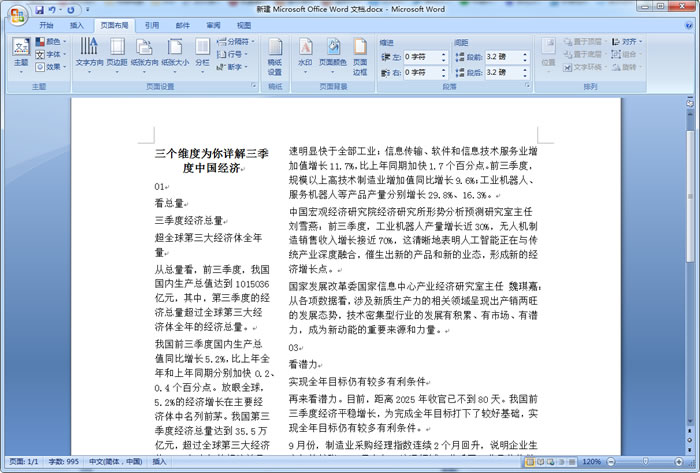This screenshot has width=700, height=473.
Task: Open the 审阅 review tab
Action: pyautogui.click(x=213, y=24)
